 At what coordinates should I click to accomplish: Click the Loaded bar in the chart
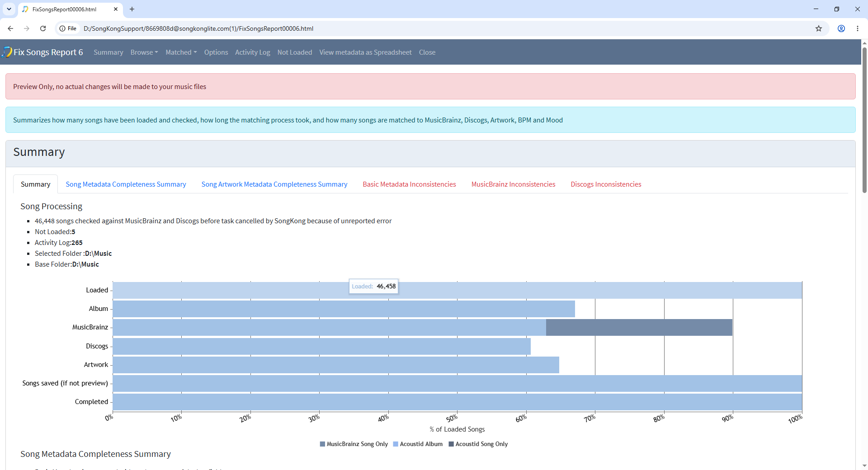click(x=458, y=290)
